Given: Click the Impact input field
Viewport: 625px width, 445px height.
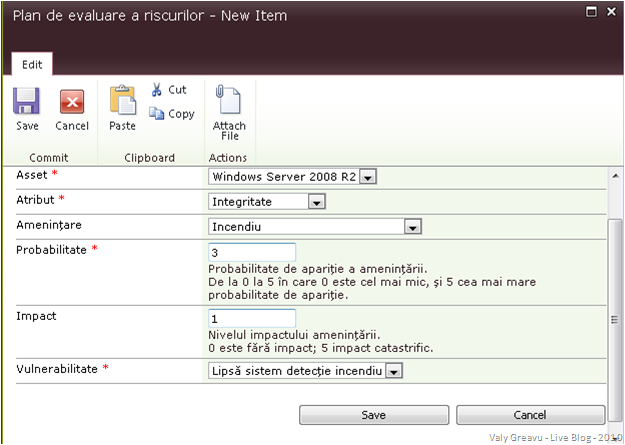Looking at the screenshot, I should pyautogui.click(x=252, y=318).
